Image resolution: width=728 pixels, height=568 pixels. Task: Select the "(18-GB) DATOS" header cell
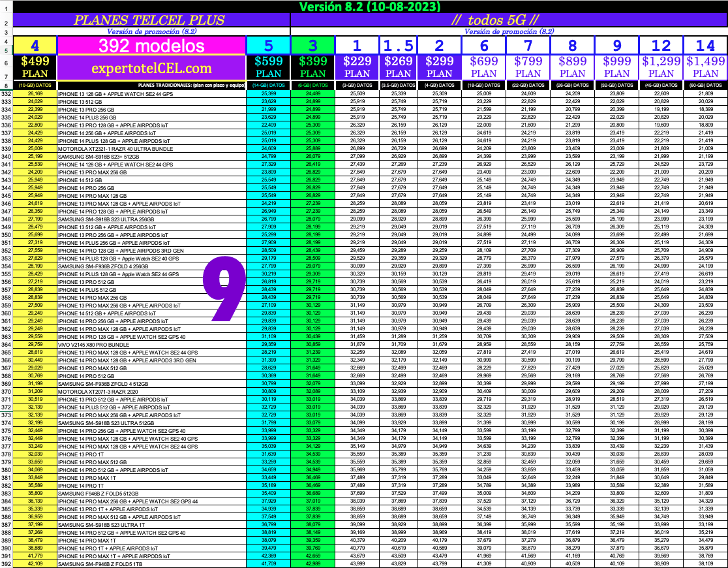pyautogui.click(x=484, y=86)
